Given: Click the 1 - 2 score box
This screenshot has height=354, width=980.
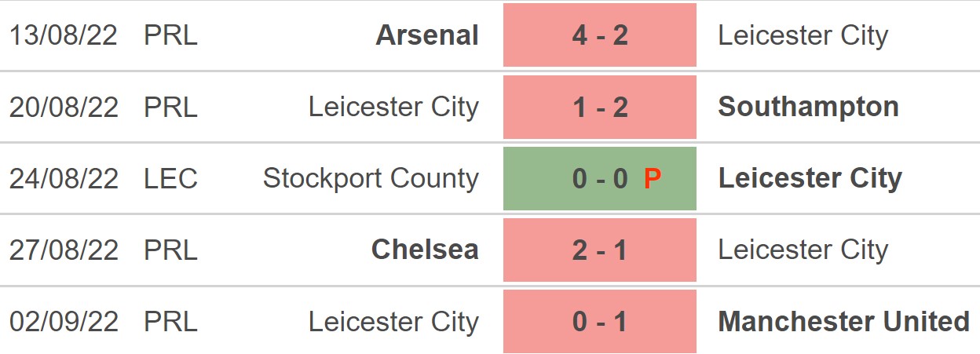Looking at the screenshot, I should 600,107.
